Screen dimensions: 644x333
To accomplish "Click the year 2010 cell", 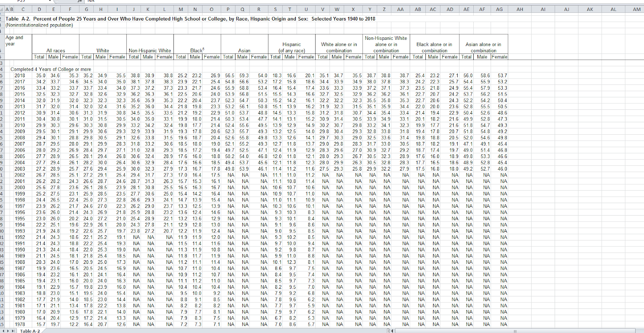I will click(x=20, y=125).
